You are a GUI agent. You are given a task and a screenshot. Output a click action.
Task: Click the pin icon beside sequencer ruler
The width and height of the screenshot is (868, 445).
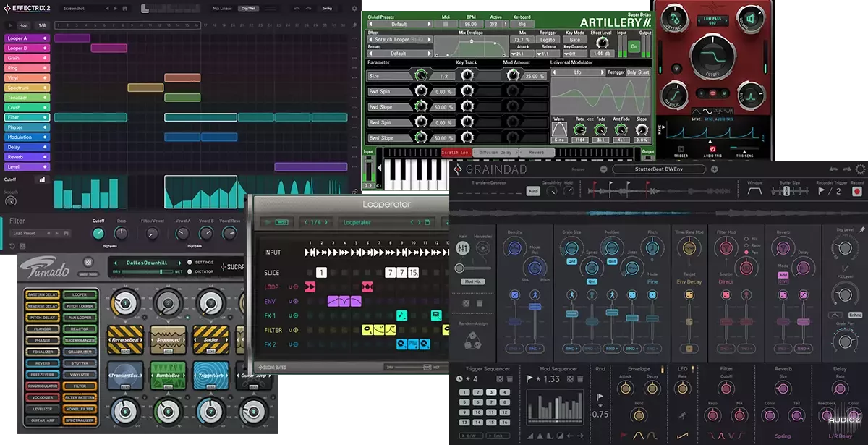click(353, 25)
